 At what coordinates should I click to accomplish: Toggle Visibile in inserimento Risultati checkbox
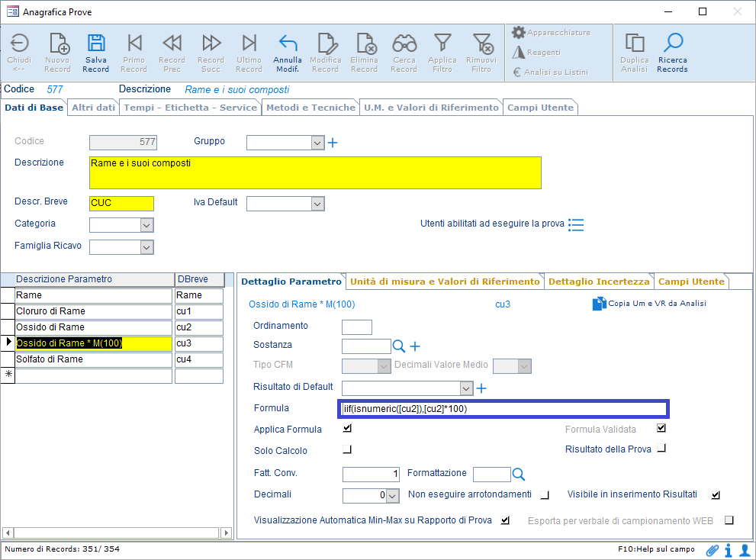tap(716, 495)
